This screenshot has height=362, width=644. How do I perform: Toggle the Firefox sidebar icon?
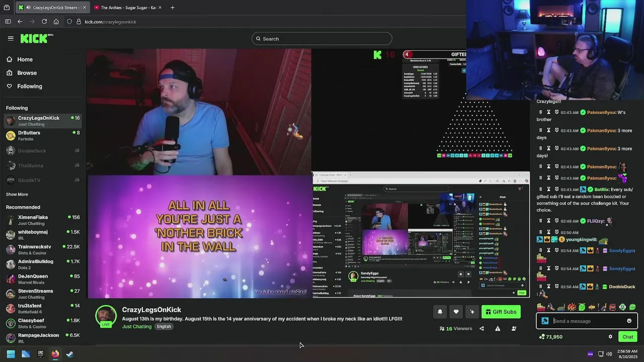pyautogui.click(x=8, y=22)
